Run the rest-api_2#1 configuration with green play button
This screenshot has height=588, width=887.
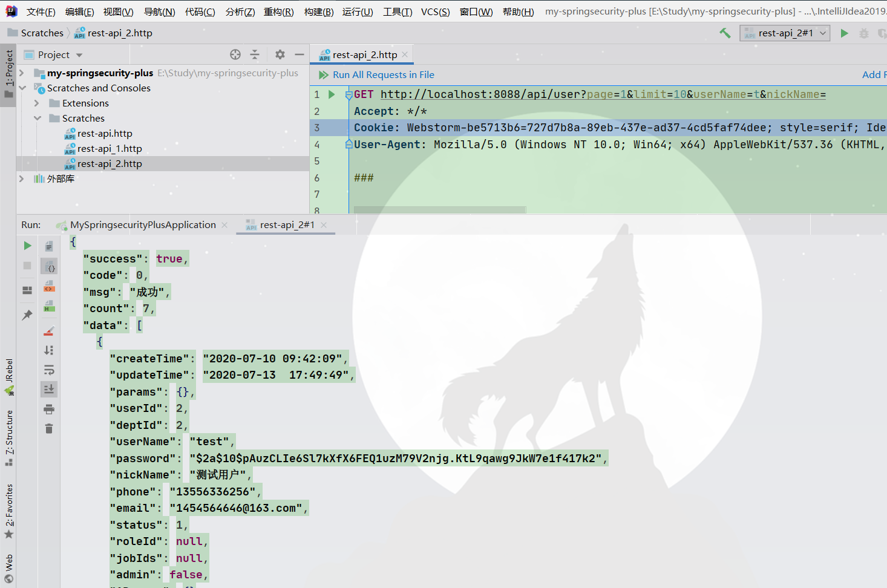click(844, 33)
